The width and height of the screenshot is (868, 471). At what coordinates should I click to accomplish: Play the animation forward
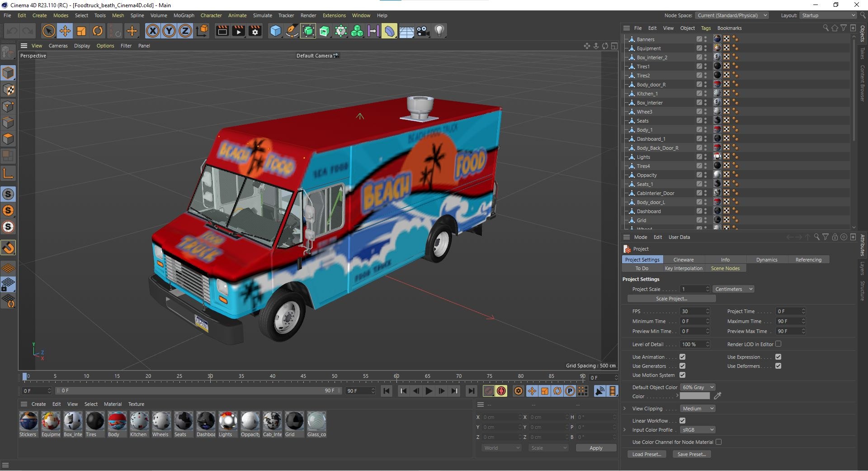pyautogui.click(x=429, y=391)
